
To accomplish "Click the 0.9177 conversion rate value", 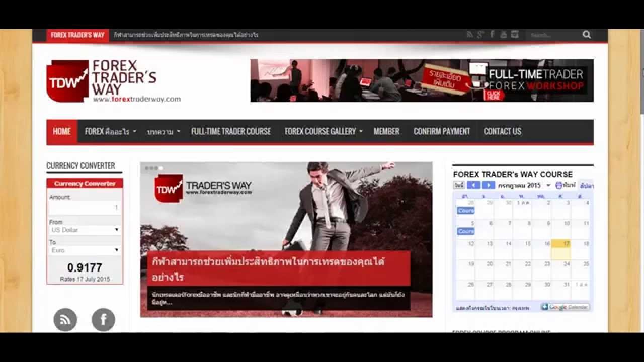I will 85,267.
